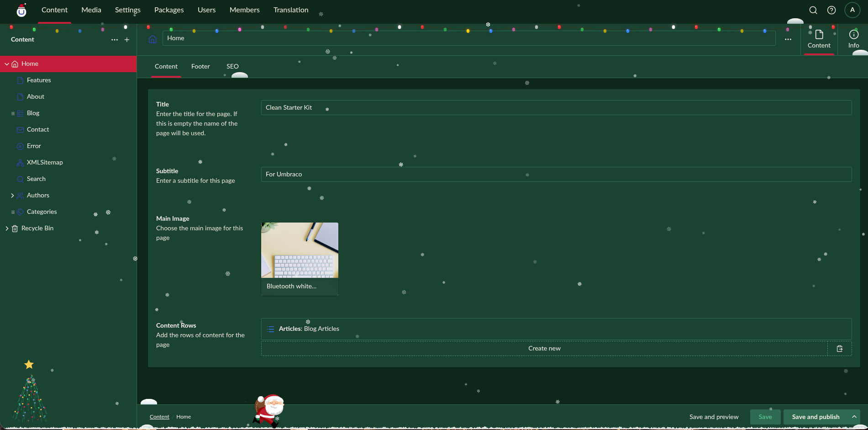Expand the Authors tree node

pyautogui.click(x=13, y=195)
